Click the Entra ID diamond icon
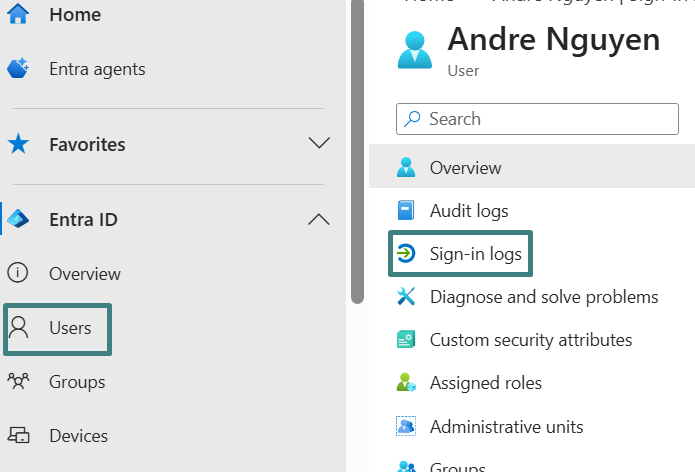 click(18, 219)
